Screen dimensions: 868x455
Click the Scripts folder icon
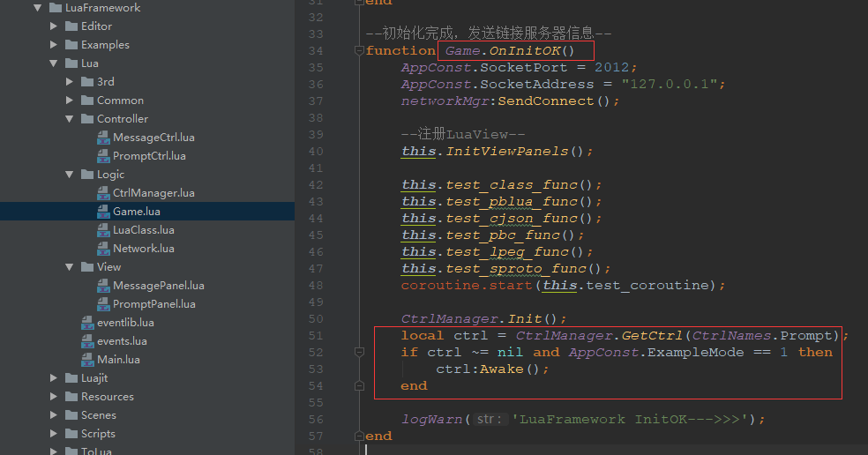[x=71, y=434]
